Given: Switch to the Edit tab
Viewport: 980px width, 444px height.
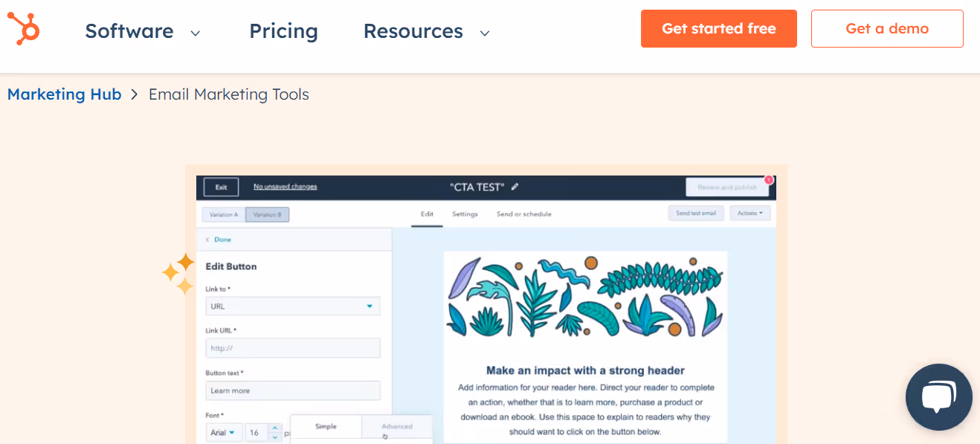Looking at the screenshot, I should (427, 214).
